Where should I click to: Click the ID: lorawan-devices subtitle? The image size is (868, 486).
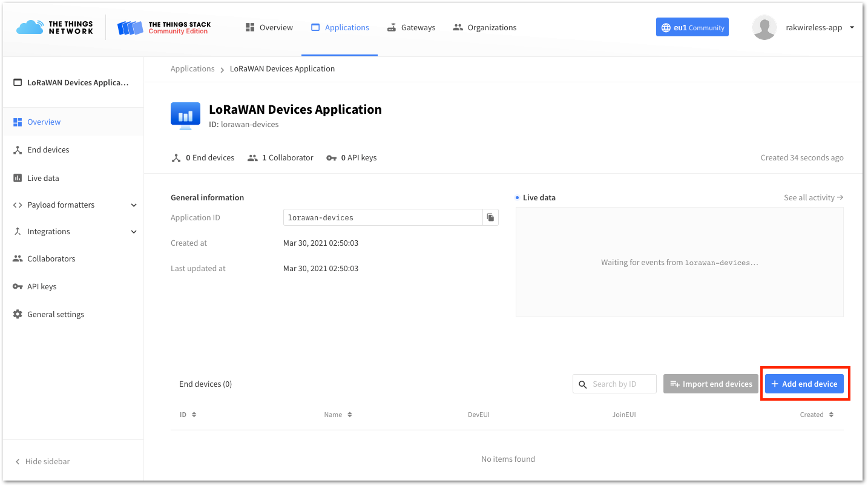coord(244,124)
